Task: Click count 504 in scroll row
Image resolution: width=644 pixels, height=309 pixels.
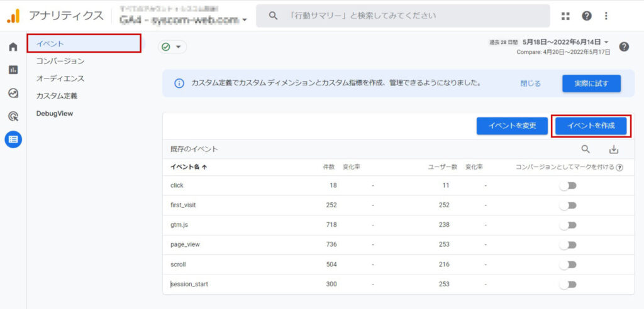Action: [x=331, y=264]
